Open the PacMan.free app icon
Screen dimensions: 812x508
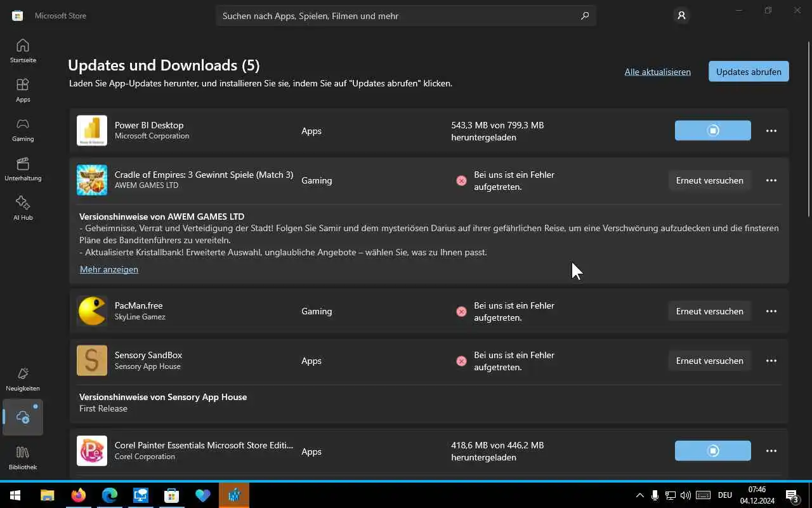tap(92, 311)
